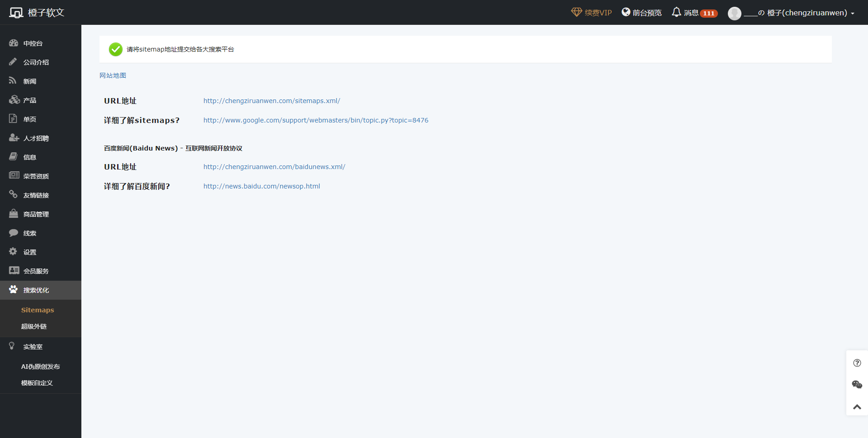Expand the account dropdown caret
The image size is (868, 438).
(853, 14)
